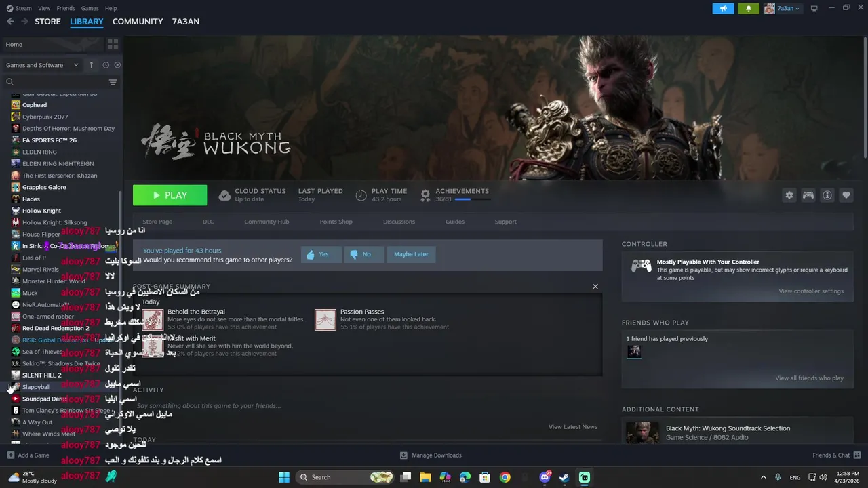Click the achievements progress bar showing 36/81
Viewport: 868px width, 488px height.
472,199
